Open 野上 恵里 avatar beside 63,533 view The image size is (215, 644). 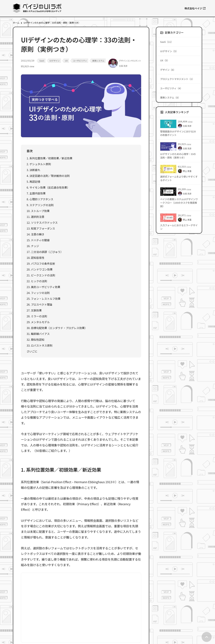click(x=180, y=171)
